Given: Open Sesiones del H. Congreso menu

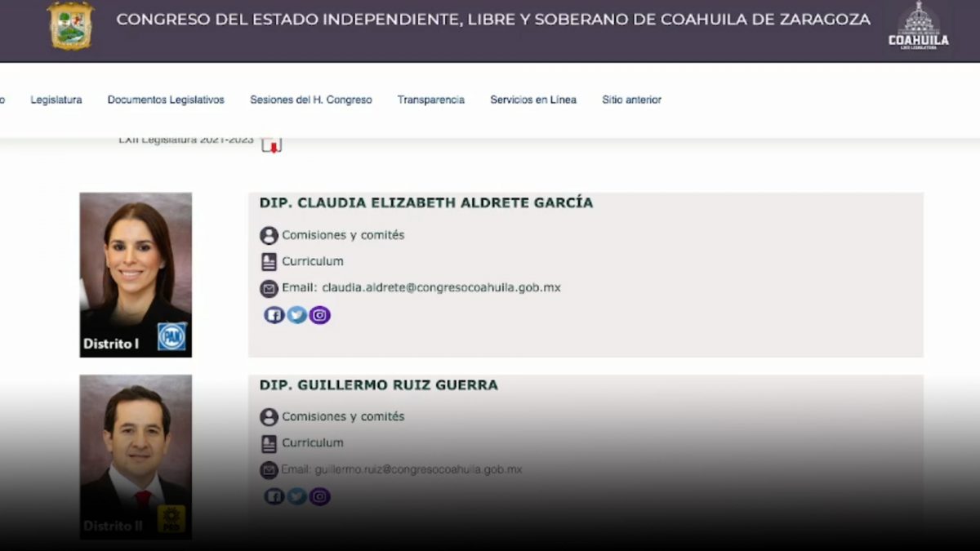Looking at the screenshot, I should (310, 100).
